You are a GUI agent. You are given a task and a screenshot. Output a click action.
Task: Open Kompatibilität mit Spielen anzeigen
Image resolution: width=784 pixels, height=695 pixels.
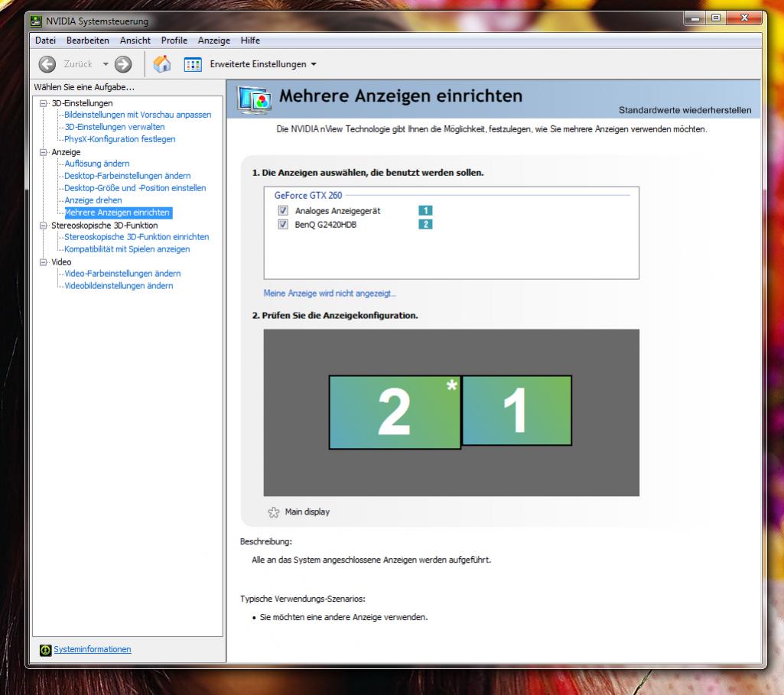127,249
